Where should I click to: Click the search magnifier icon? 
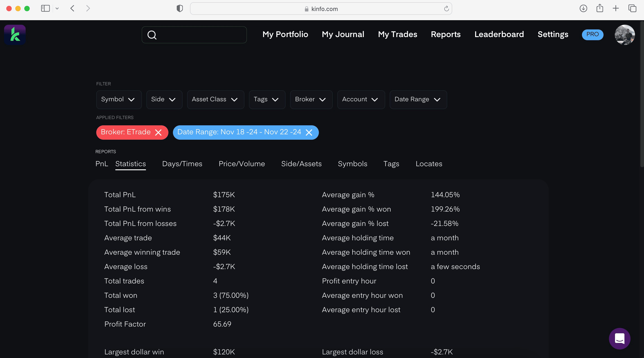point(152,35)
